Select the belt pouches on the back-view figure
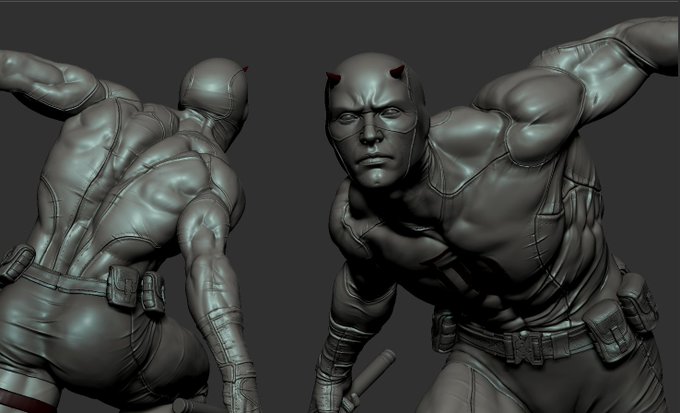Image resolution: width=680 pixels, height=413 pixels. (x=136, y=289)
